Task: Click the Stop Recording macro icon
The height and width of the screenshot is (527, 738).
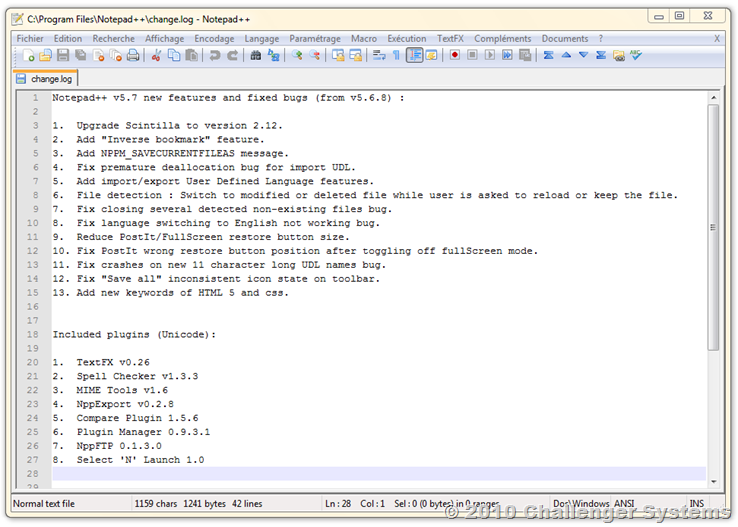Action: tap(472, 56)
